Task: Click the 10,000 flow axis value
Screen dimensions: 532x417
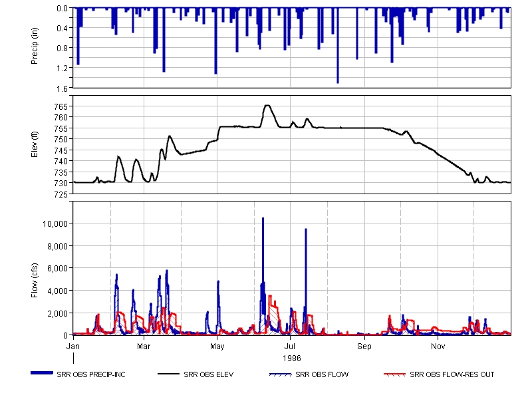Action: tap(55, 223)
